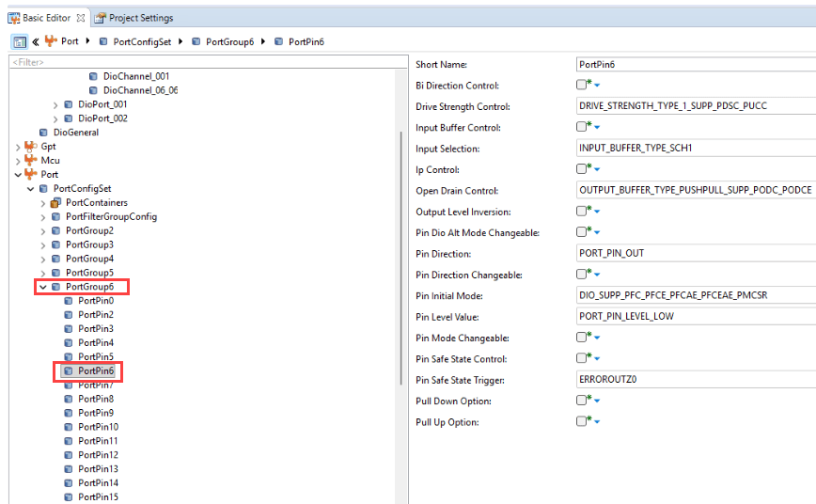The width and height of the screenshot is (816, 504).
Task: Click the PortContainers folder icon
Action: 56,203
